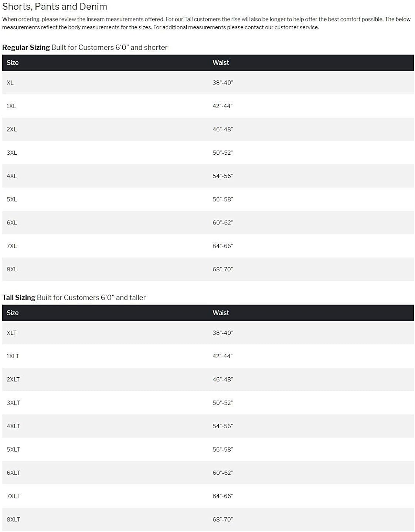Click the Waist header in the Tall Sizing table
Viewport: 415px width, 532px height.
click(x=221, y=313)
